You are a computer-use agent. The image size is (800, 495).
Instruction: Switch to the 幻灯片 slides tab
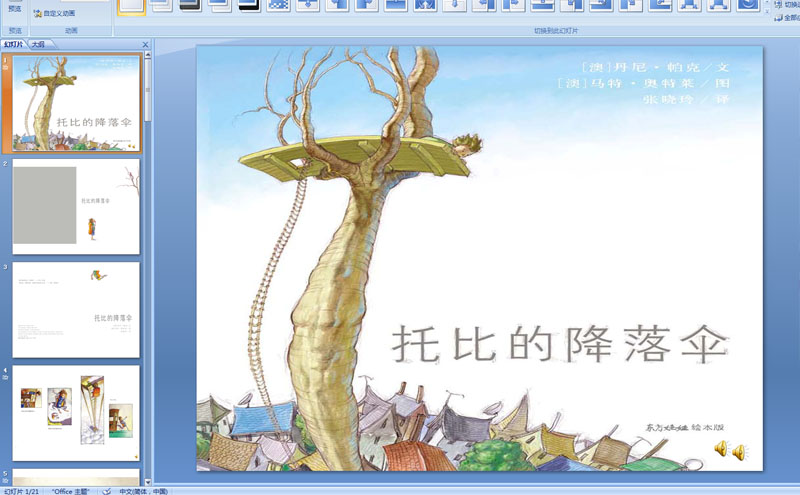pos(14,44)
